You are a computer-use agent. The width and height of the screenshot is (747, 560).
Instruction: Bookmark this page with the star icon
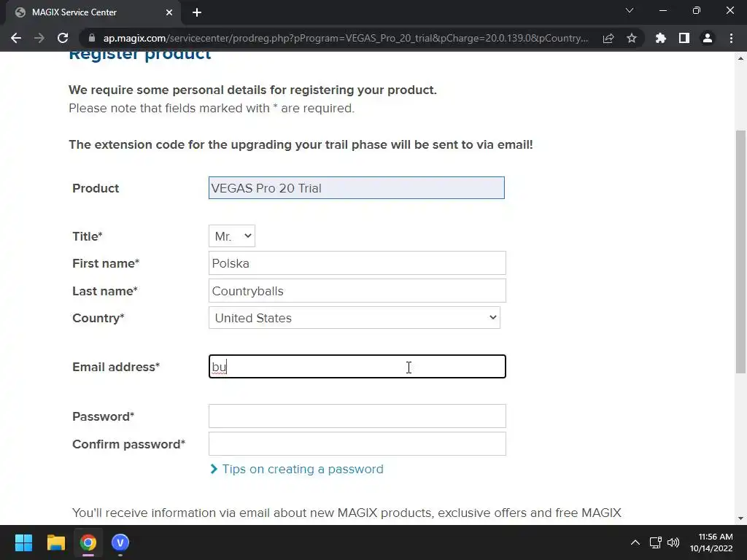(x=632, y=38)
